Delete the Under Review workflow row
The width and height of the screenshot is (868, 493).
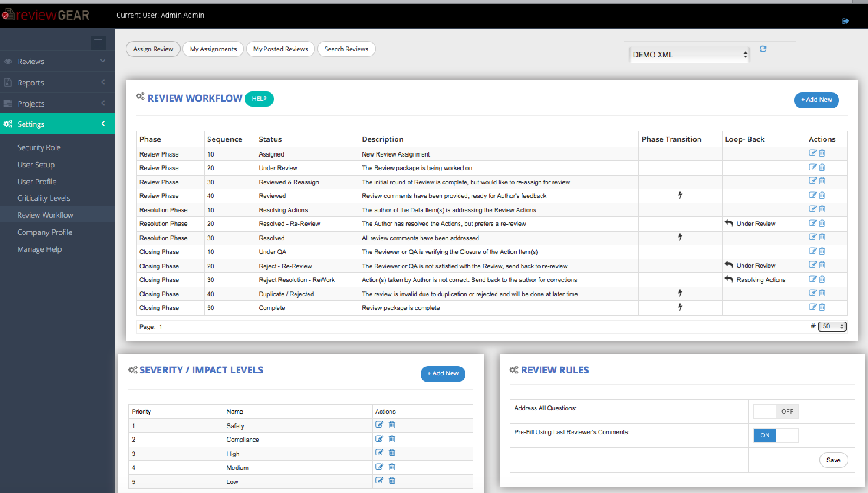pos(822,167)
